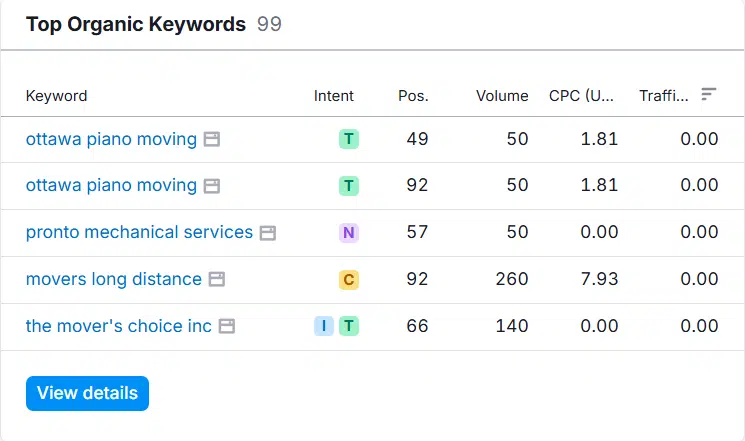Open the mover's choice inc keyword link
This screenshot has width=745, height=441.
[x=118, y=326]
